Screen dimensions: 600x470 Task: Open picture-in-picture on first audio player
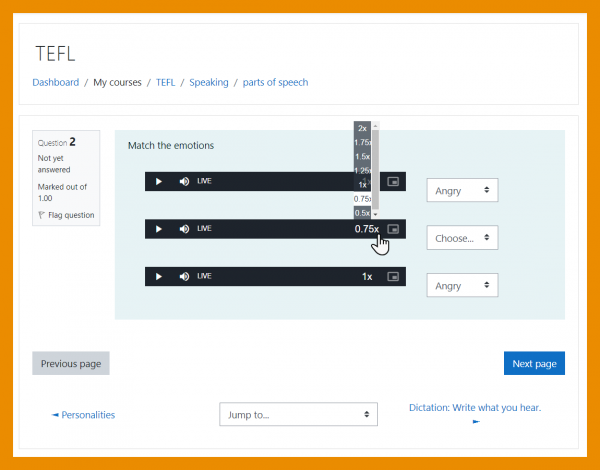tap(393, 181)
